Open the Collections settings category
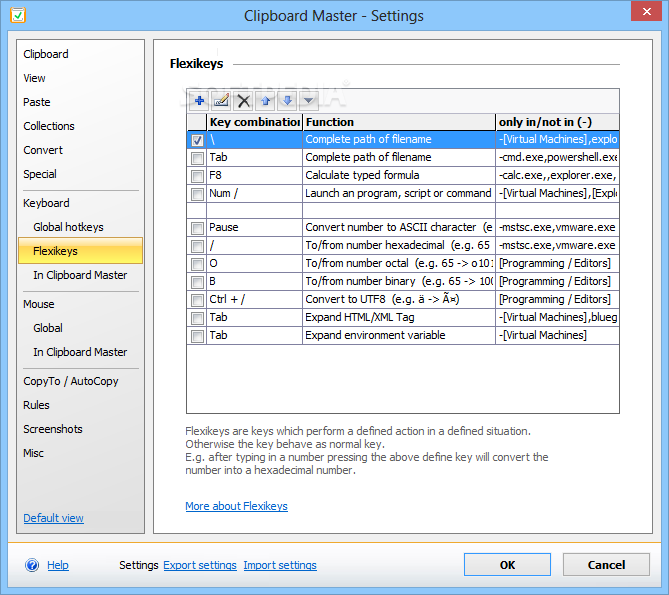669x595 pixels. (x=49, y=126)
